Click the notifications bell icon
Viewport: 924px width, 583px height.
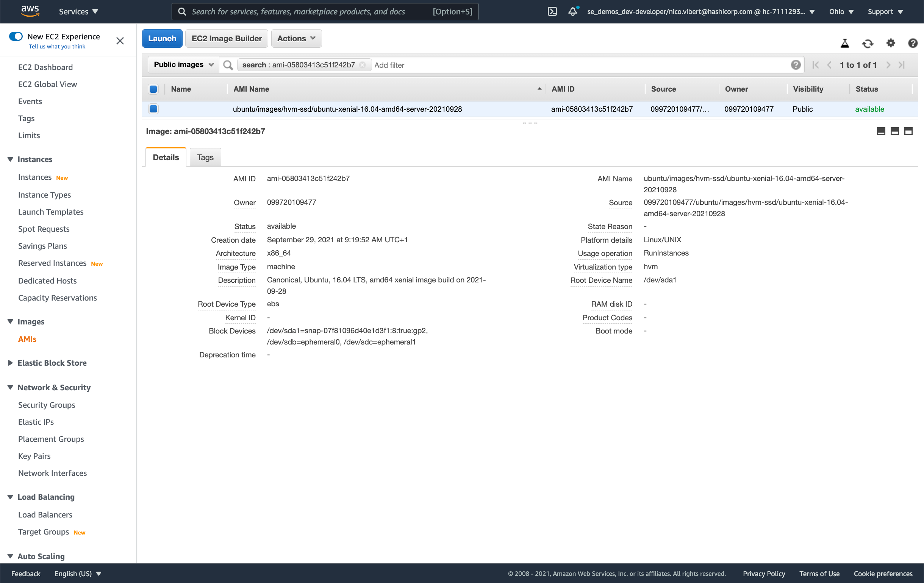coord(572,11)
